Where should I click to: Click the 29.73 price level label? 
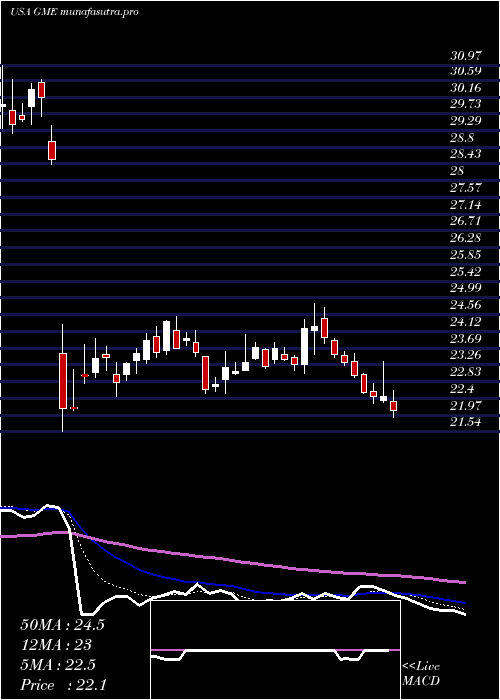point(466,104)
